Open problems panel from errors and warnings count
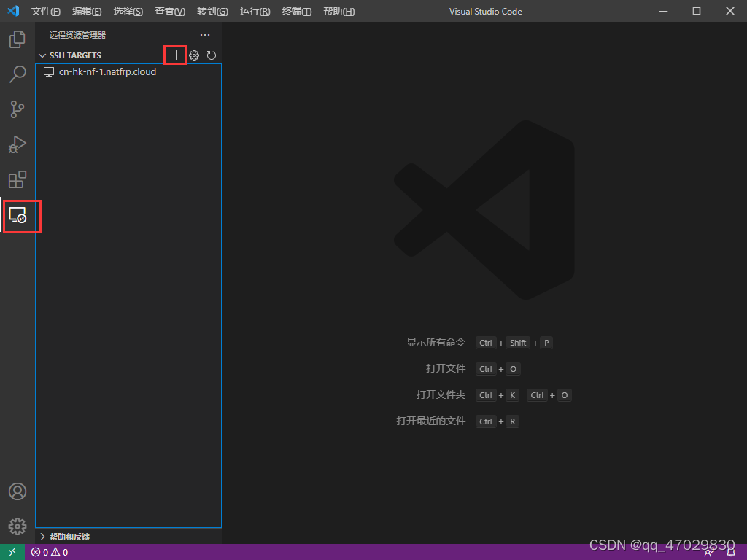 (x=50, y=553)
